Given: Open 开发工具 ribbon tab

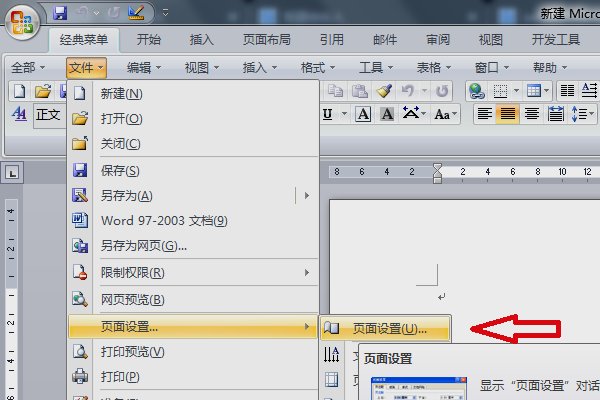Looking at the screenshot, I should pyautogui.click(x=556, y=39).
